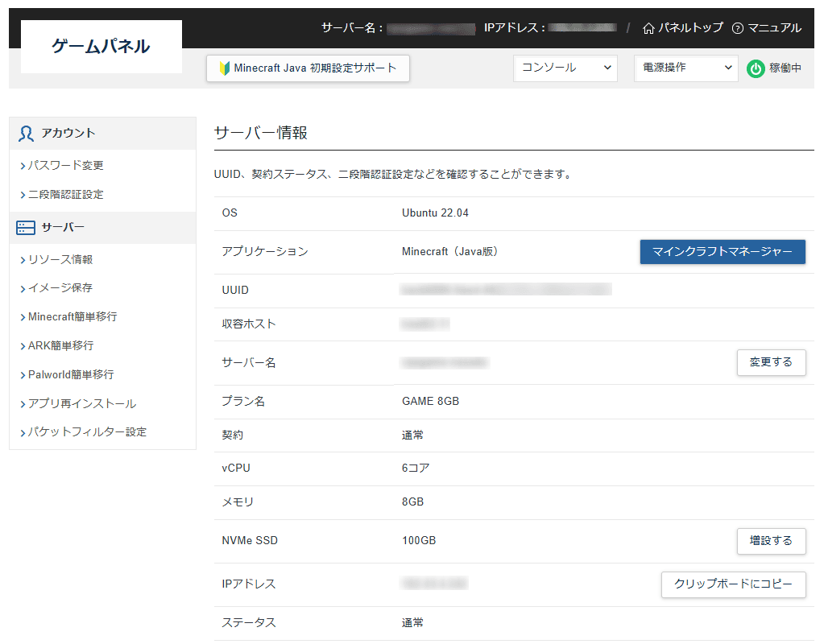Click the green power status icon
This screenshot has height=644, width=824.
click(x=755, y=68)
